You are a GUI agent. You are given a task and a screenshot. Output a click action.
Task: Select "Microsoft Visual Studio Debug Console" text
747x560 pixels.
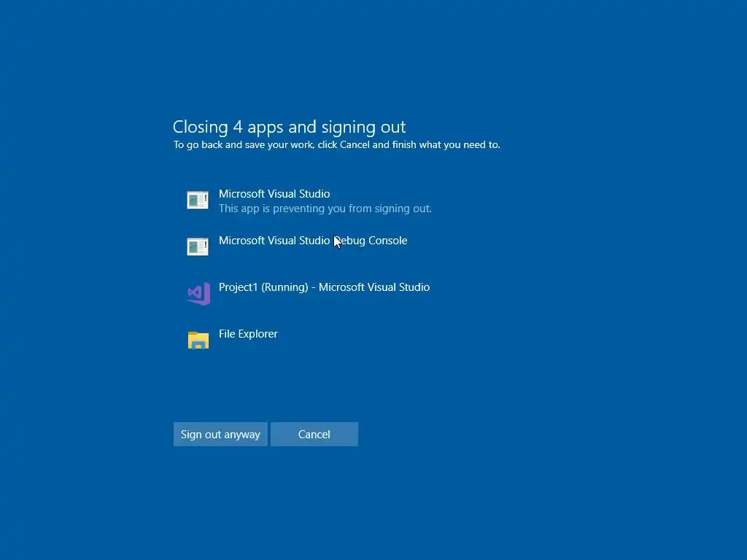click(313, 241)
